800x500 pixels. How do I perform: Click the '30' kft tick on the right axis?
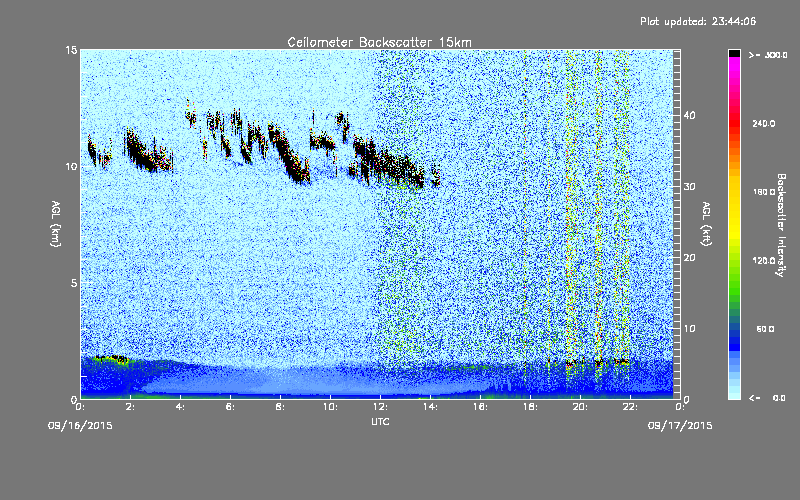[689, 186]
